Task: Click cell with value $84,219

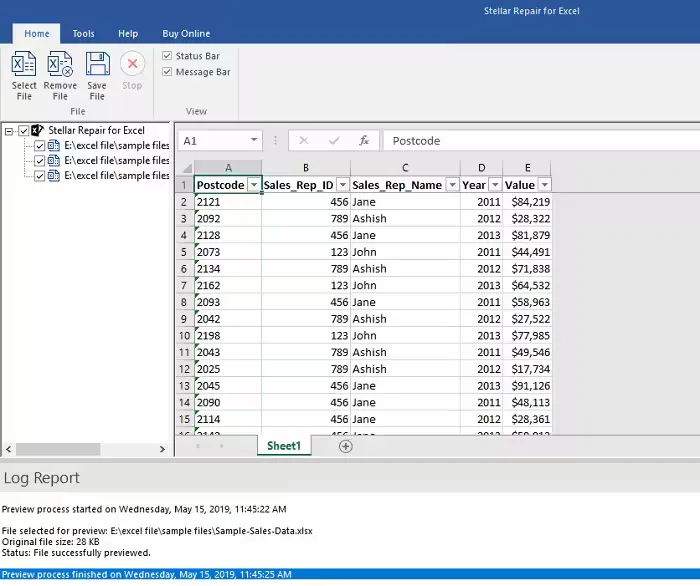Action: (527, 202)
